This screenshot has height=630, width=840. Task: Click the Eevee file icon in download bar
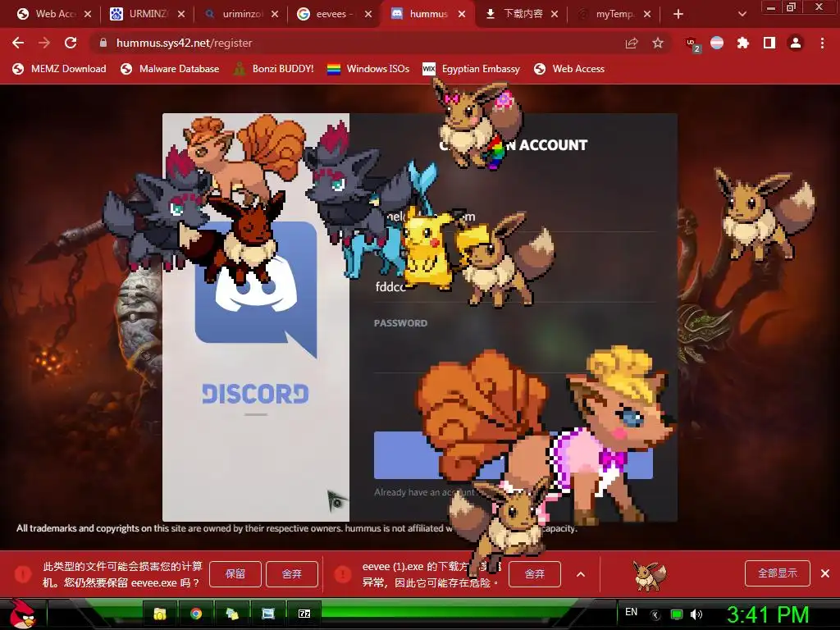pos(650,575)
